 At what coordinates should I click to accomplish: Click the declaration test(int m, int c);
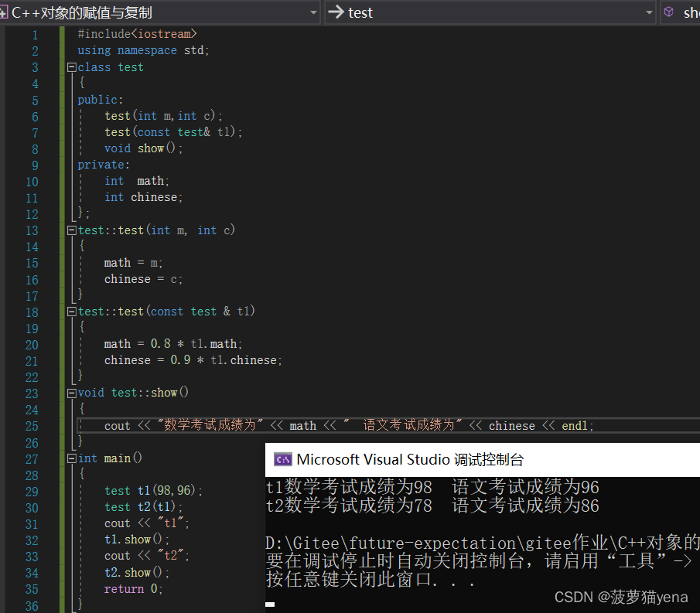(163, 116)
